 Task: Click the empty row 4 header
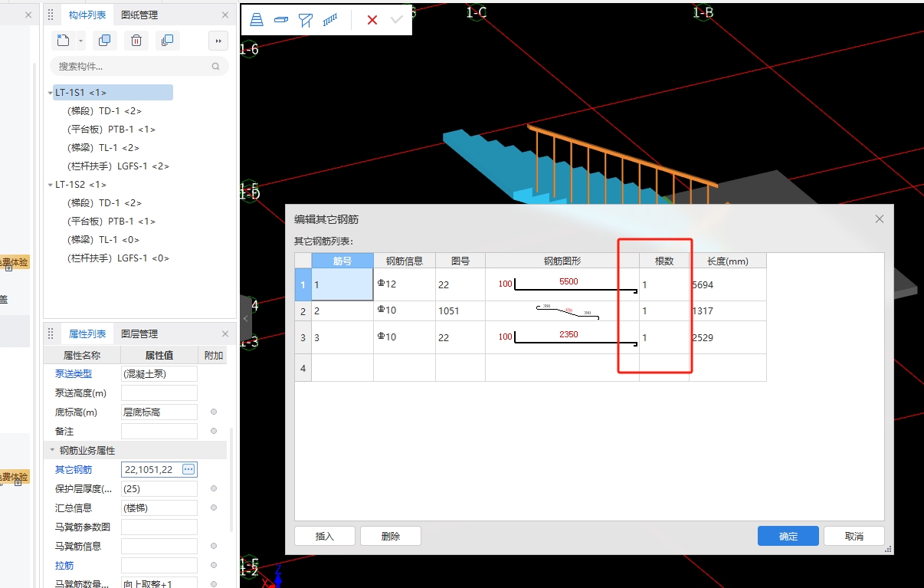point(303,368)
